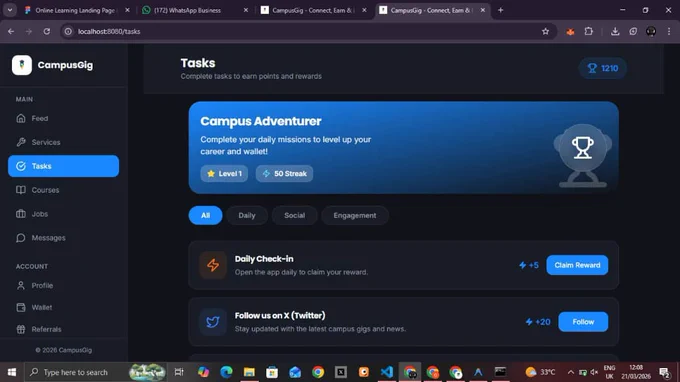680x382 pixels.
Task: Launch Microsoft Edge from taskbar
Action: coord(226,372)
